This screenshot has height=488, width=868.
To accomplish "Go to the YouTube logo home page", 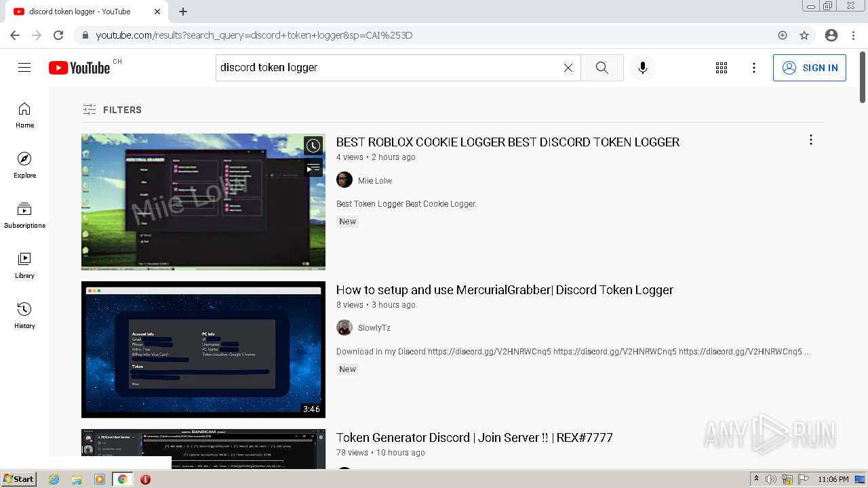I will [x=79, y=68].
